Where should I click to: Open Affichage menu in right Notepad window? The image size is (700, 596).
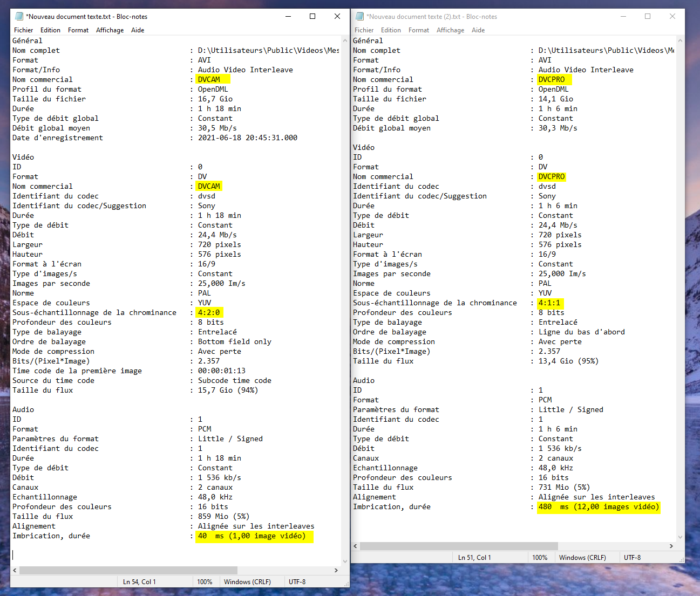(451, 30)
